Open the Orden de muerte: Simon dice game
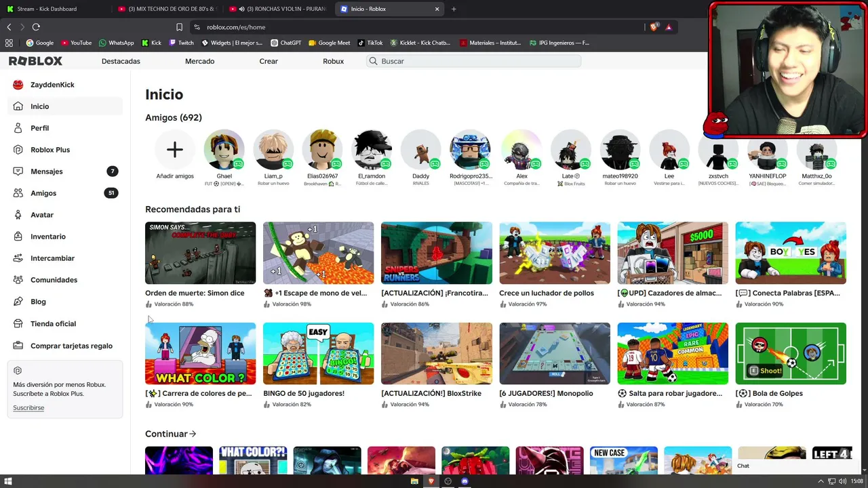The width and height of the screenshot is (868, 488). coord(200,253)
